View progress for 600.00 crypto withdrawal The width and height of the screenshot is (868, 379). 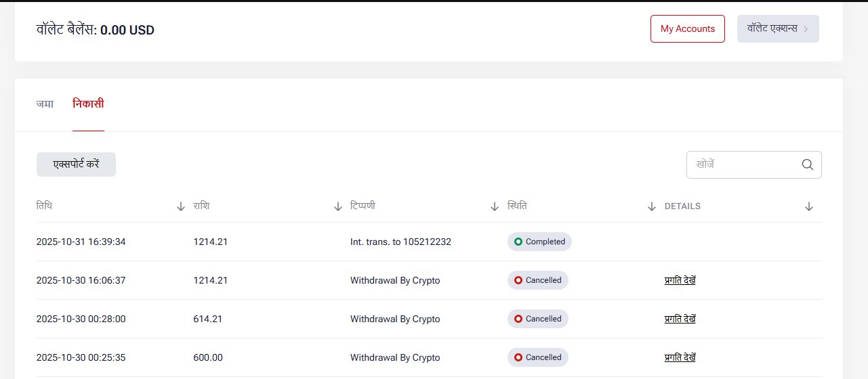680,357
